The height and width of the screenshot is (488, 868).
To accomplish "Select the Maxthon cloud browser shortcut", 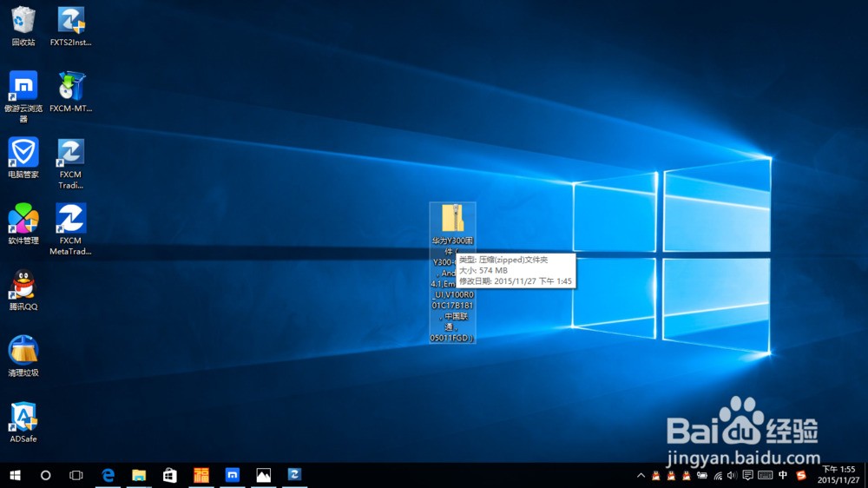I will (23, 96).
